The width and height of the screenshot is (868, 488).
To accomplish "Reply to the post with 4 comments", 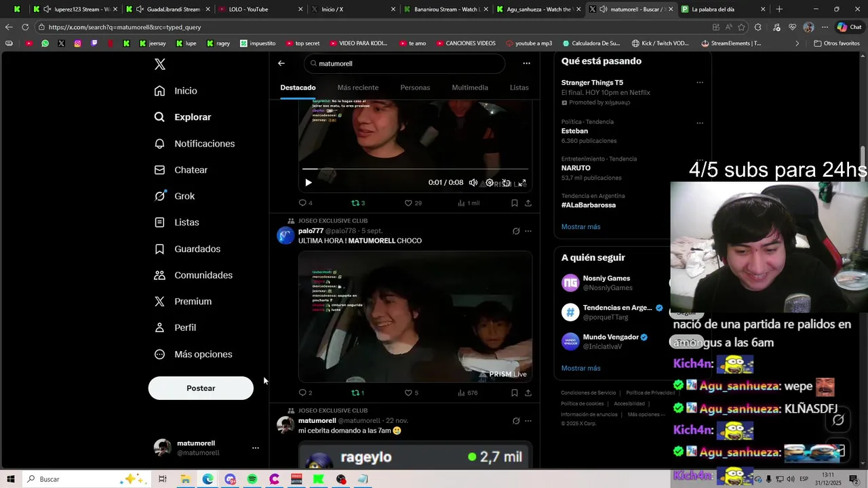I will pos(305,203).
